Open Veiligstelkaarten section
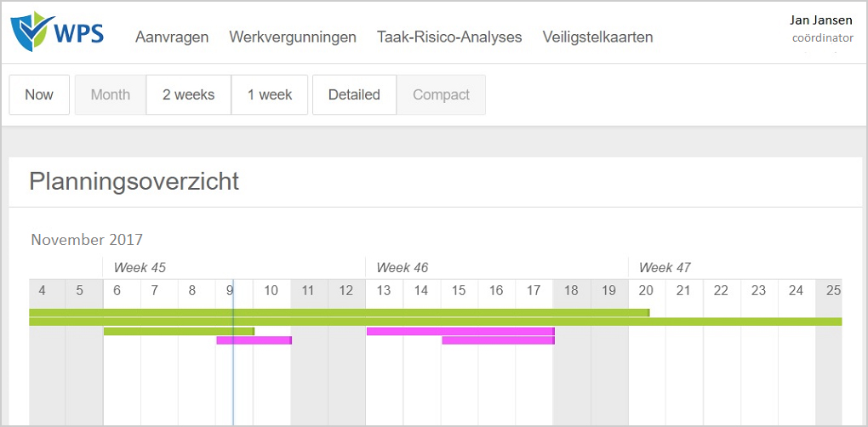The height and width of the screenshot is (427, 868). pyautogui.click(x=598, y=37)
